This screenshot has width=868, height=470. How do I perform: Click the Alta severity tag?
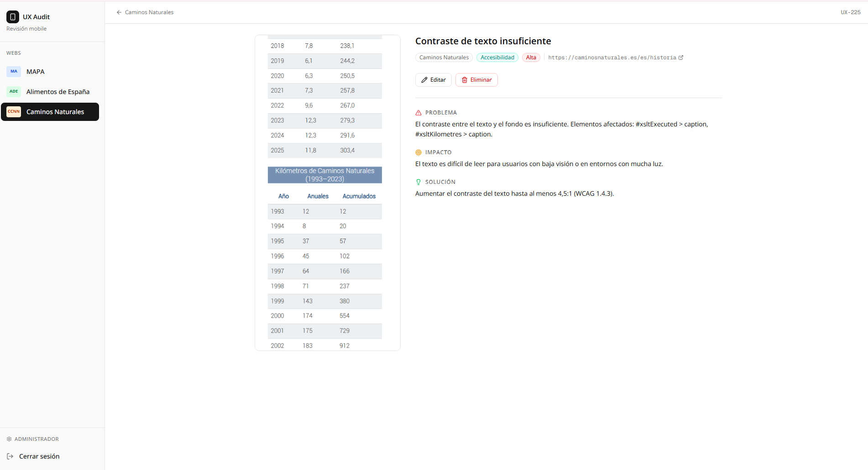click(x=531, y=57)
